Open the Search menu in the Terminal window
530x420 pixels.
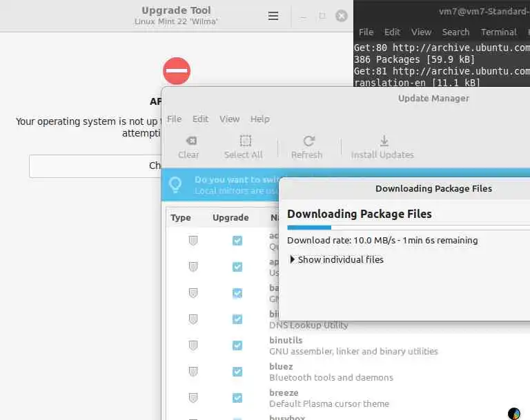(455, 32)
